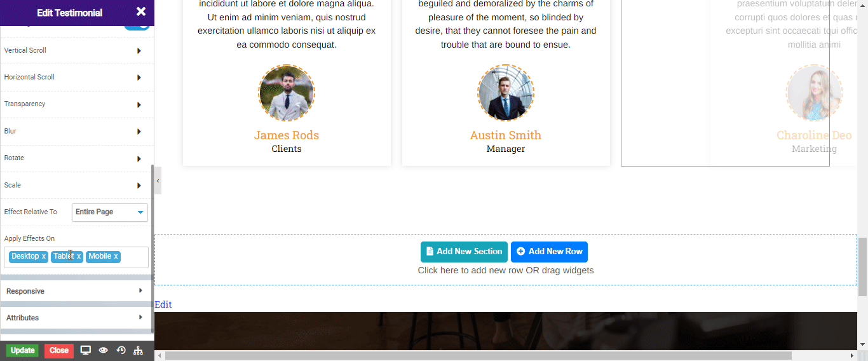The width and height of the screenshot is (868, 361).
Task: Remove the Desktop tag from Apply Effects On
Action: (x=44, y=256)
